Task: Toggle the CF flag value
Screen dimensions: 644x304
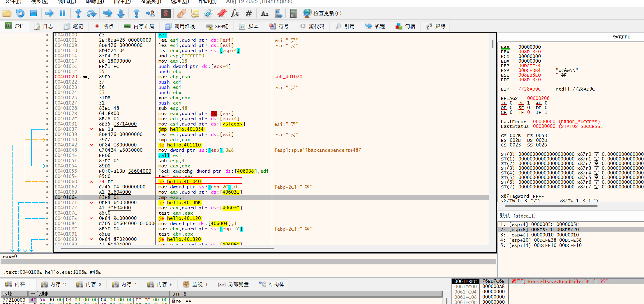Action: 511,112
